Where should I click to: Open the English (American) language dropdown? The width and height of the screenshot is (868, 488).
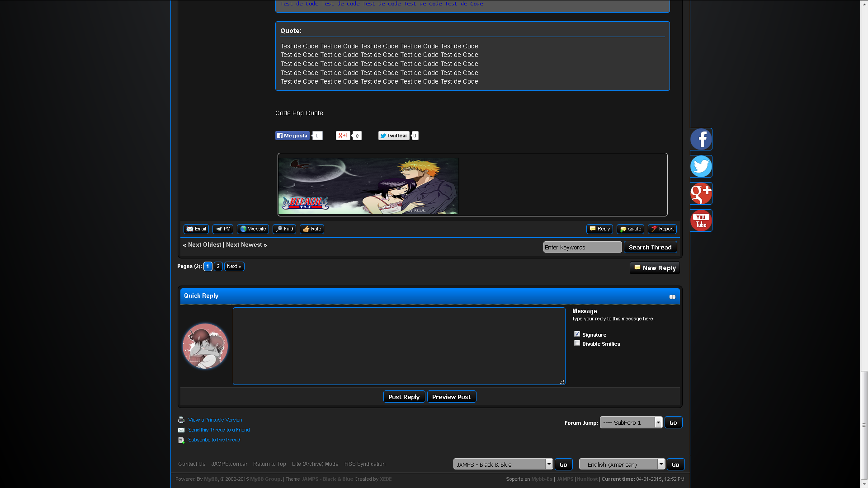pos(622,464)
